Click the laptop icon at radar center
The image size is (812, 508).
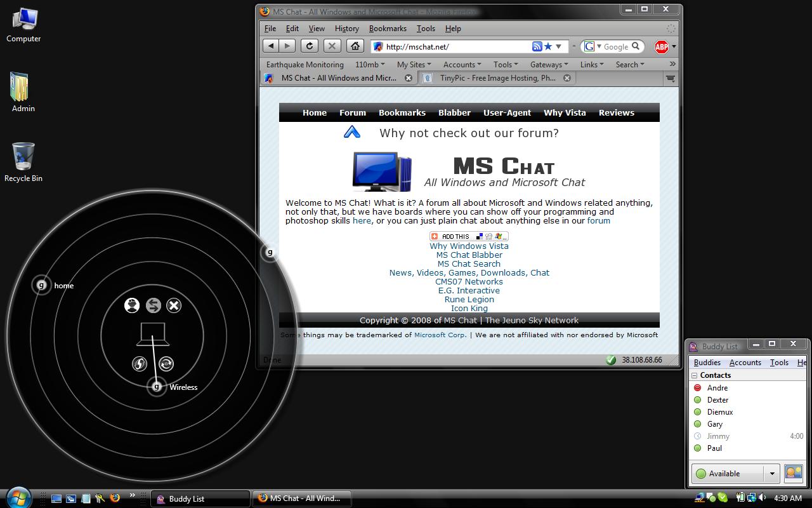pos(153,334)
